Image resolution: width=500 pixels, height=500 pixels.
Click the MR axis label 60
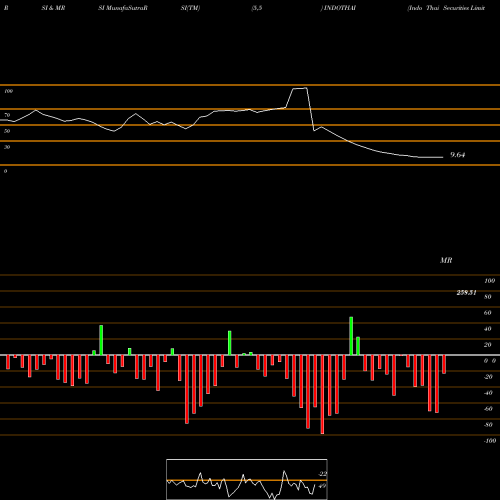pos(488,313)
